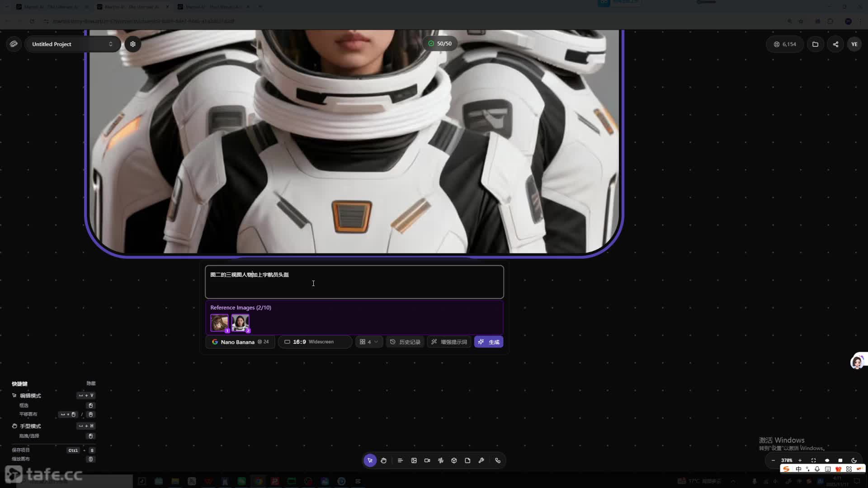The image size is (868, 488).
Task: Change the 16:9 Widescreen aspect ratio
Action: (x=315, y=342)
